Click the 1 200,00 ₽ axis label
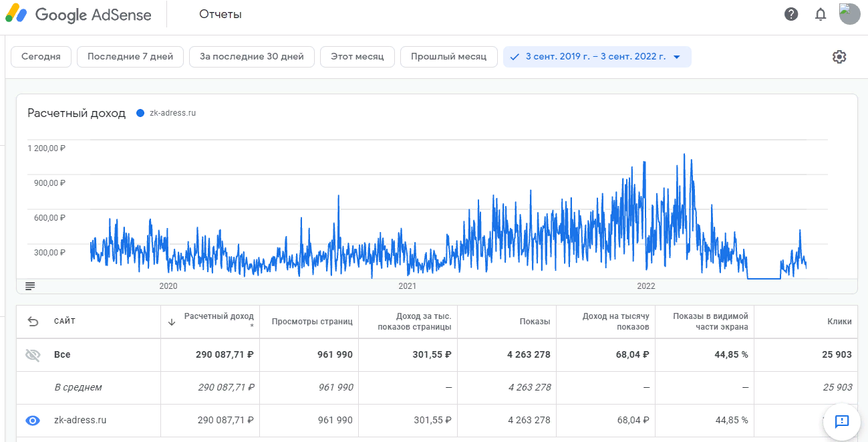This screenshot has height=442, width=868. pyautogui.click(x=47, y=148)
